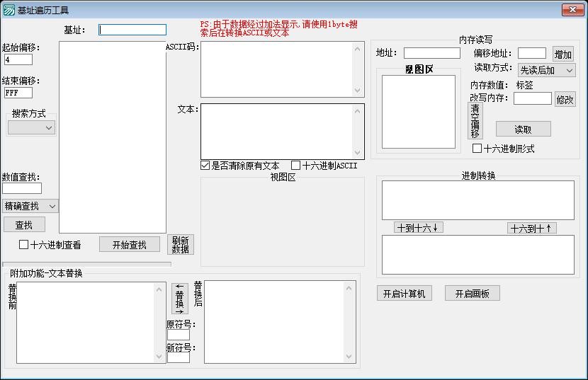Click the upper 进制转换 text box

pos(478,200)
